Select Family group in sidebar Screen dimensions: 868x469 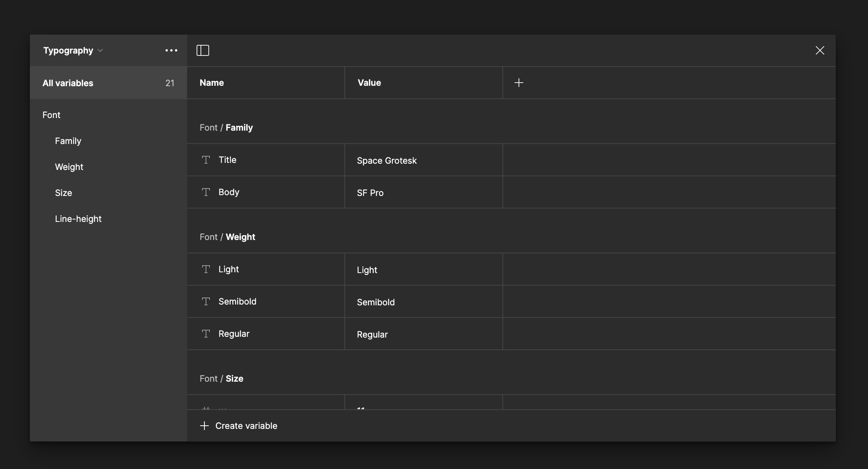[x=68, y=141]
